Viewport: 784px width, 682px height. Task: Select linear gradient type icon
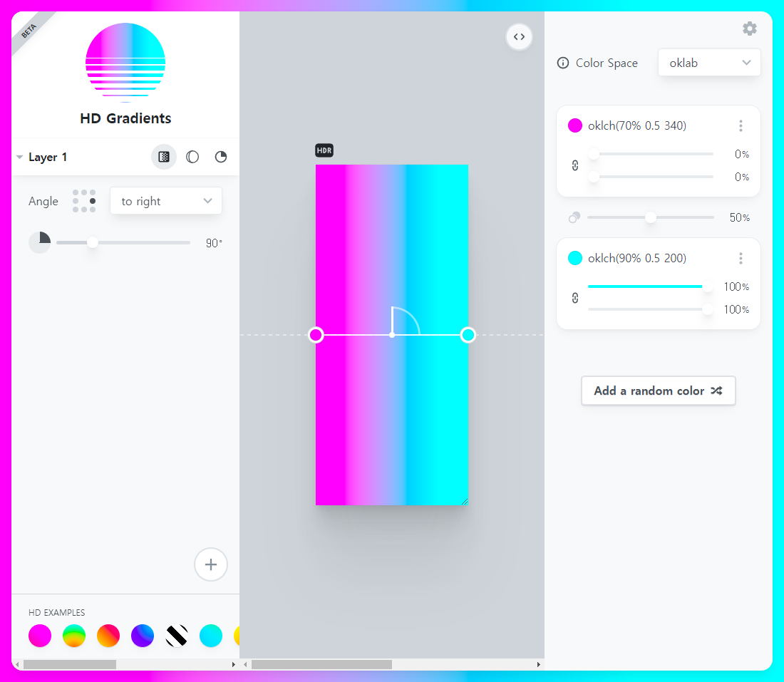pyautogui.click(x=164, y=157)
